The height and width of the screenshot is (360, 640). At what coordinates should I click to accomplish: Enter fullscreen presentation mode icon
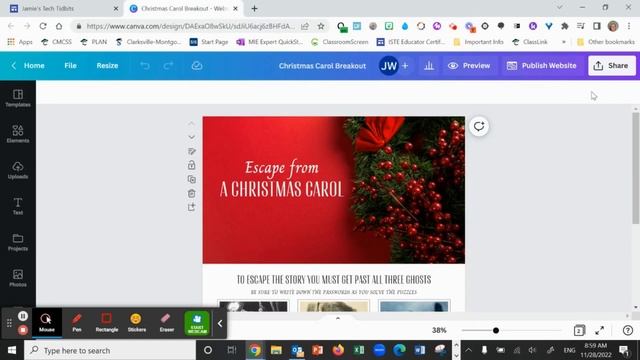pos(600,330)
